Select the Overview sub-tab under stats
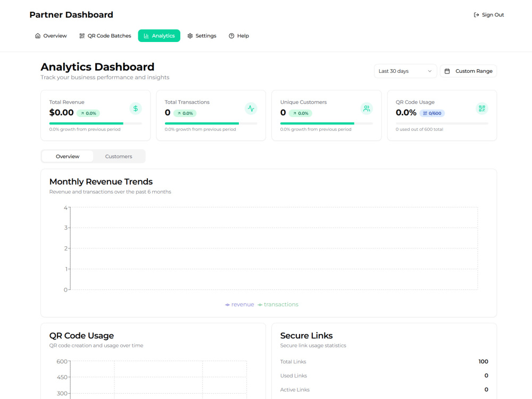 (68, 156)
